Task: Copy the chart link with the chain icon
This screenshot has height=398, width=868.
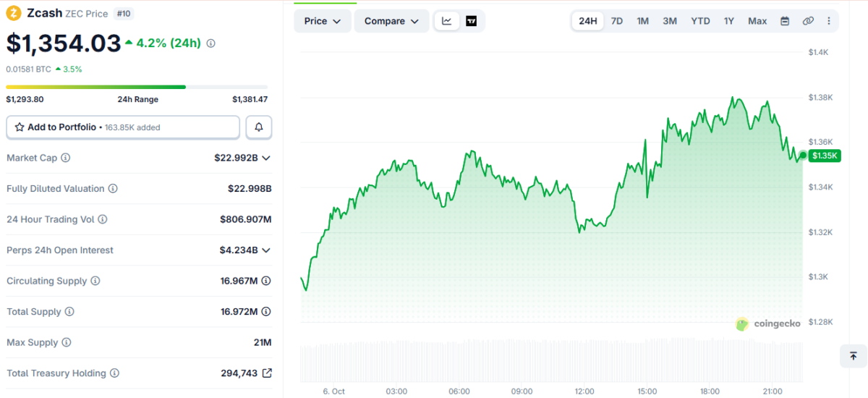Action: point(808,21)
